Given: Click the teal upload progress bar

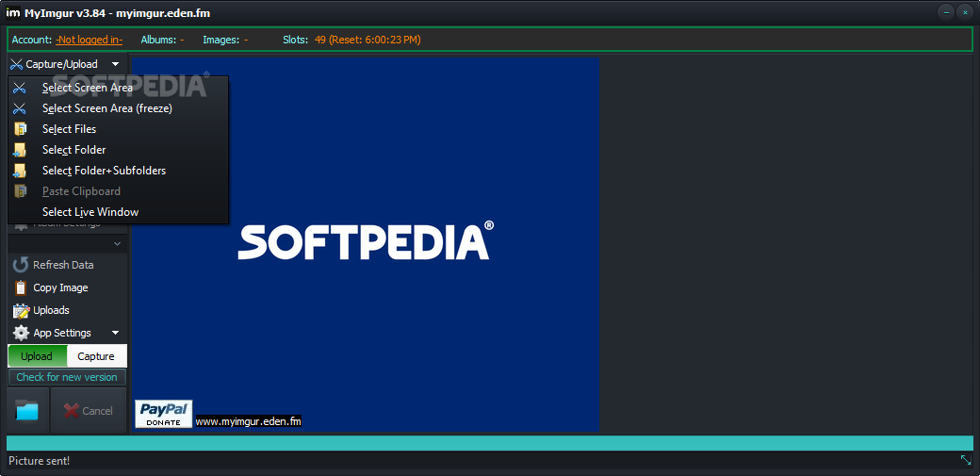Looking at the screenshot, I should 490,443.
